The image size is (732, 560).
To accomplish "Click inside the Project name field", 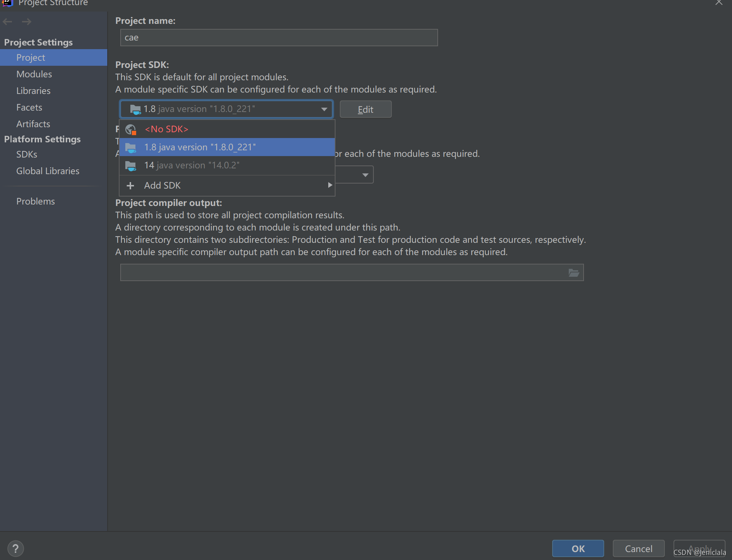I will click(278, 37).
